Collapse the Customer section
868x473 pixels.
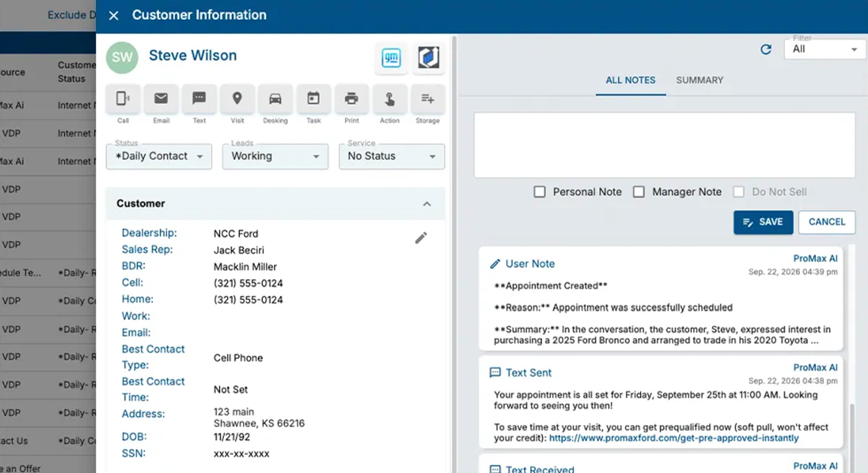427,204
